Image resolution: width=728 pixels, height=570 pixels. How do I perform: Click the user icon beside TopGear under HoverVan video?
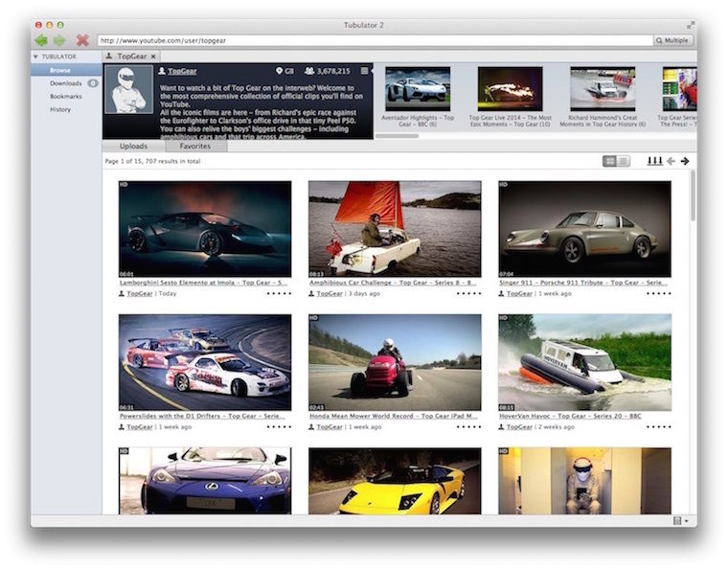[501, 426]
